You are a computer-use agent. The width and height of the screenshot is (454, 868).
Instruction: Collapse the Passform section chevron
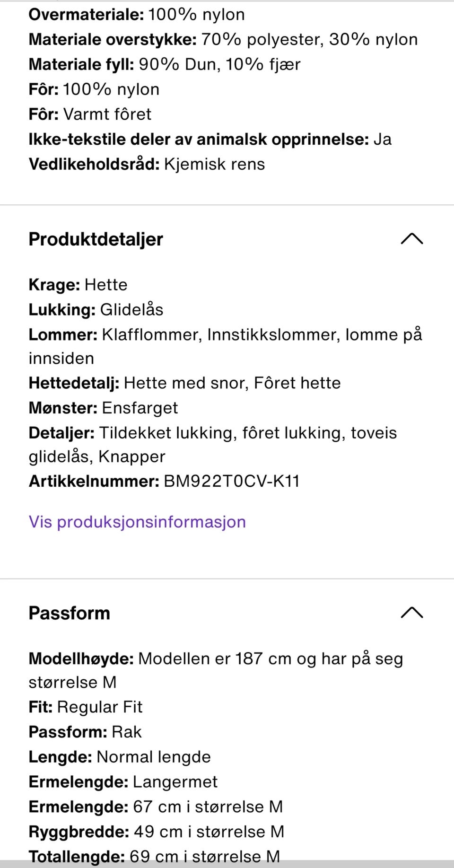pos(411,613)
